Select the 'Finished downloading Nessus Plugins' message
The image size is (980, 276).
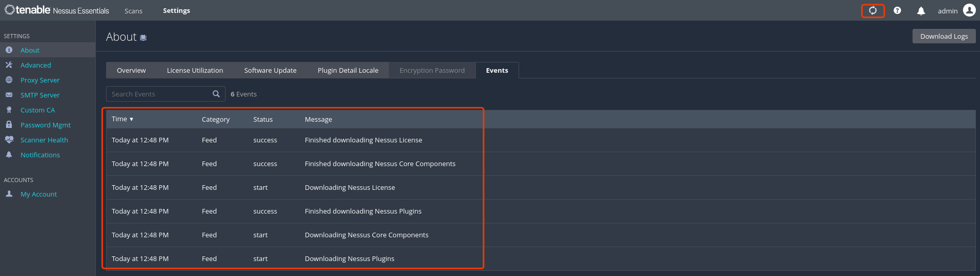coord(363,211)
